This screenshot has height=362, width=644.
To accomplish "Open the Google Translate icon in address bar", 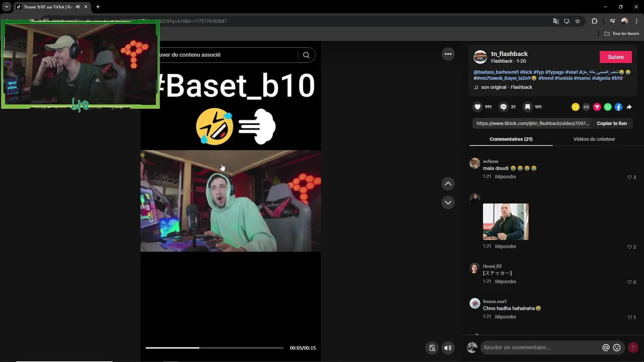I will (x=556, y=21).
